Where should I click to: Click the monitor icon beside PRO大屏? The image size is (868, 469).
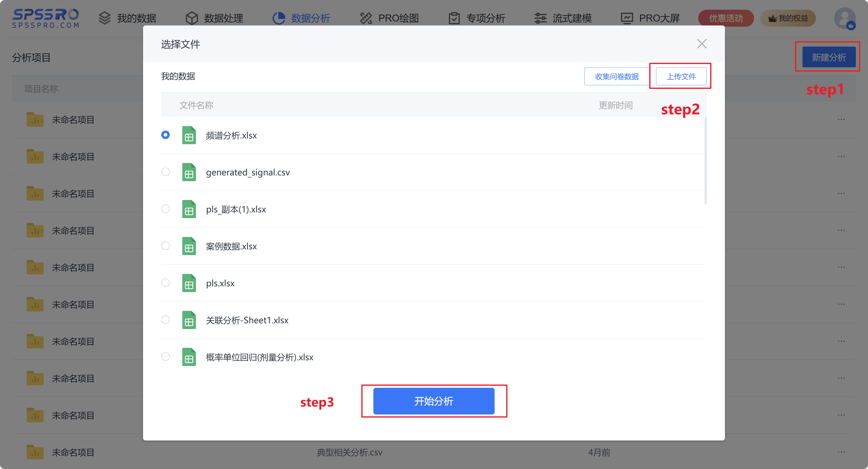(627, 18)
